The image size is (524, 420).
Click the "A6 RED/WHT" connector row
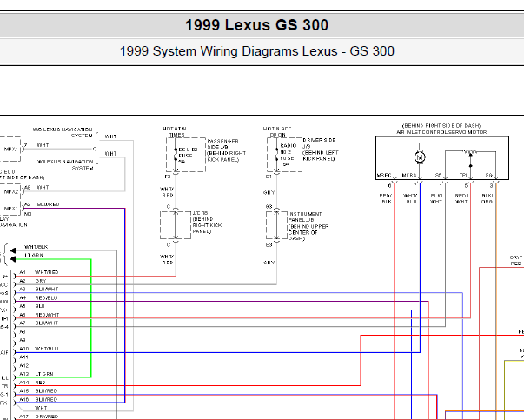(x=39, y=315)
